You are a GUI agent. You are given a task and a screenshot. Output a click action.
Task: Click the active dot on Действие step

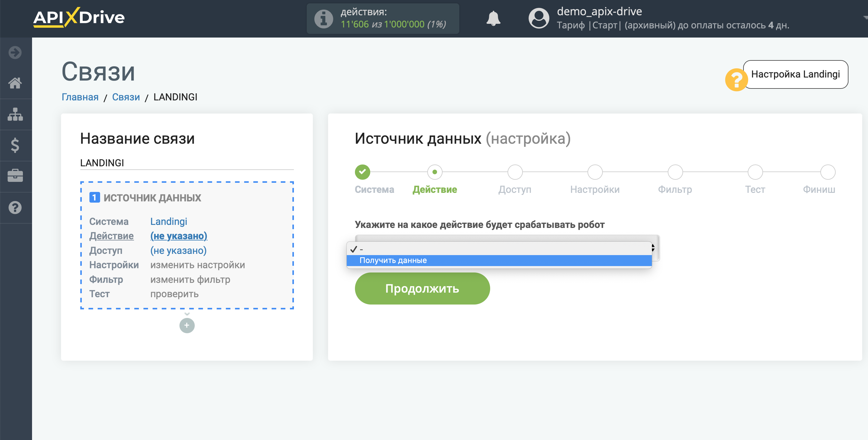[436, 172]
